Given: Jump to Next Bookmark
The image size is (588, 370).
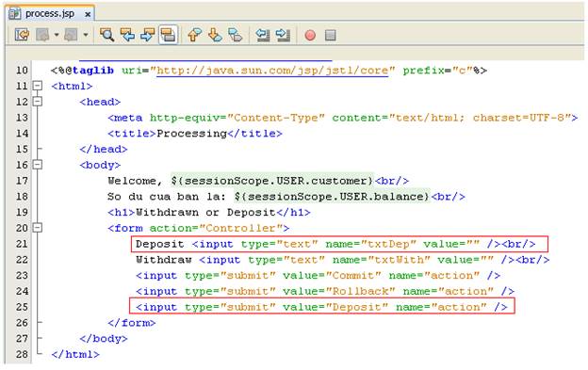Looking at the screenshot, I should point(215,35).
